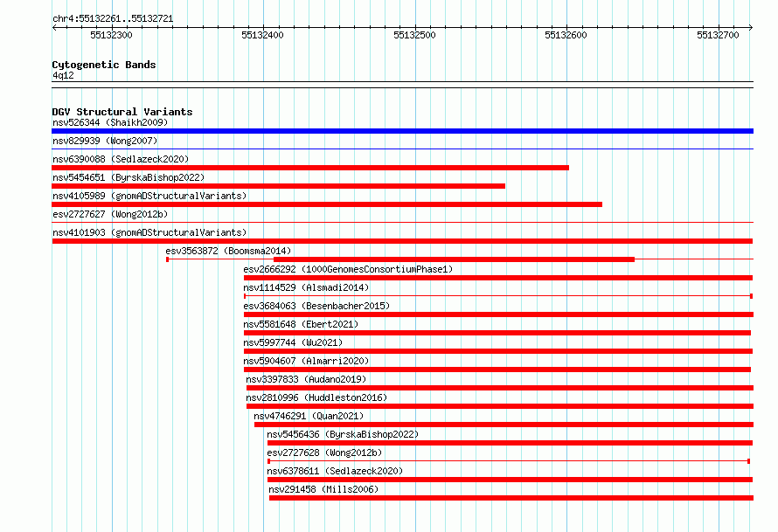778x532 pixels.
Task: Click ruler position 55132300
Action: click(x=112, y=35)
